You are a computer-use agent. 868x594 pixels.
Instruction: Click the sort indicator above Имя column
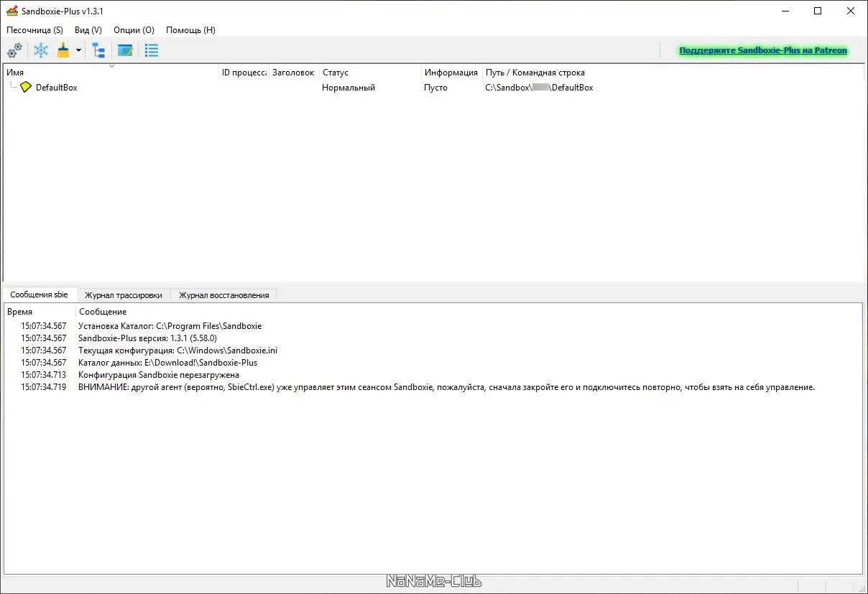point(111,66)
